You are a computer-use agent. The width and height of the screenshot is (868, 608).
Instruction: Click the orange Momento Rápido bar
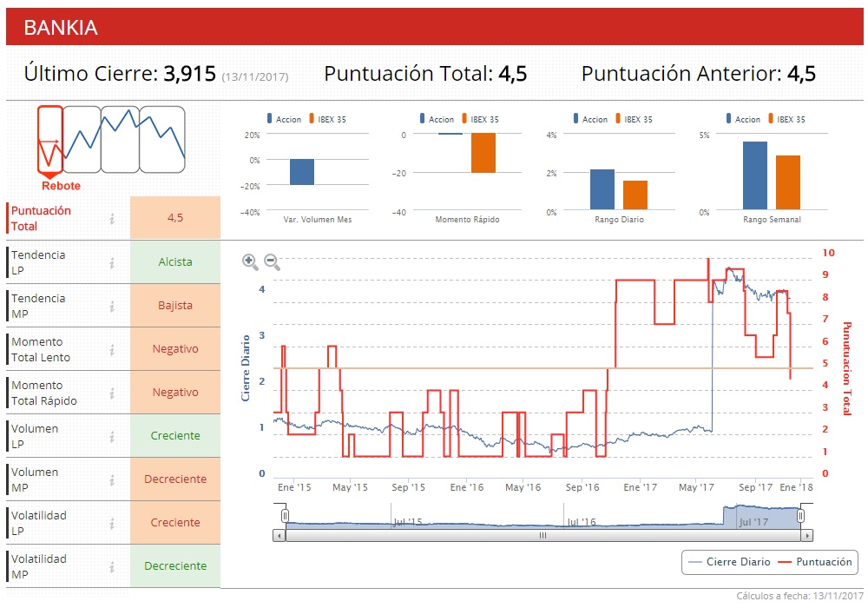pyautogui.click(x=483, y=153)
